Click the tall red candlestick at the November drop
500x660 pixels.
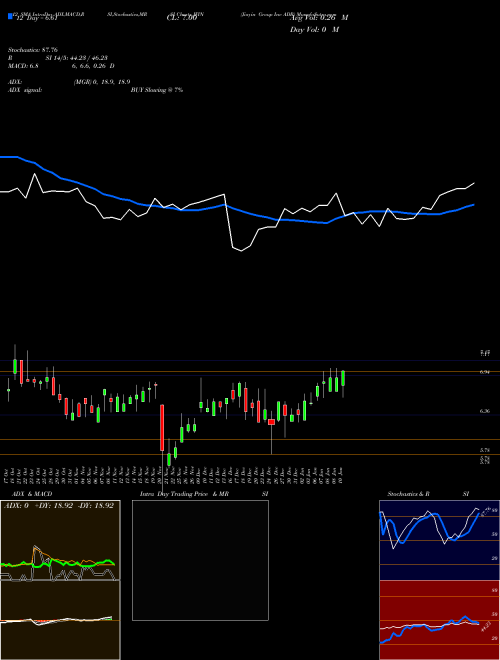coord(162,428)
